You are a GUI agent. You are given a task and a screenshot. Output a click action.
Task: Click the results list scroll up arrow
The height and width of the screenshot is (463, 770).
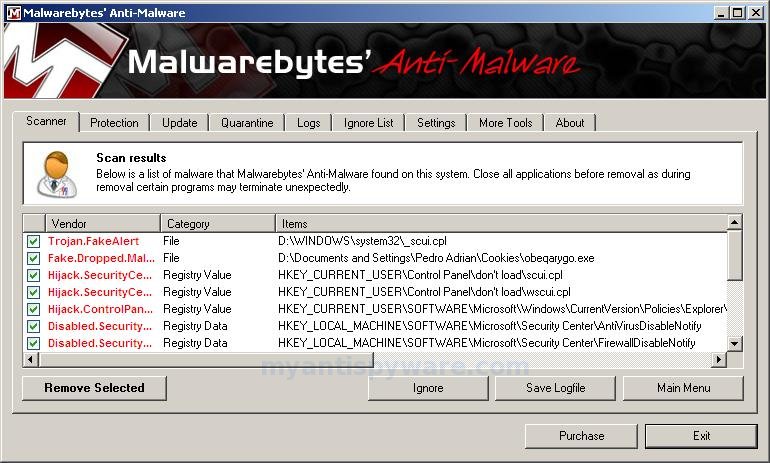click(x=735, y=222)
